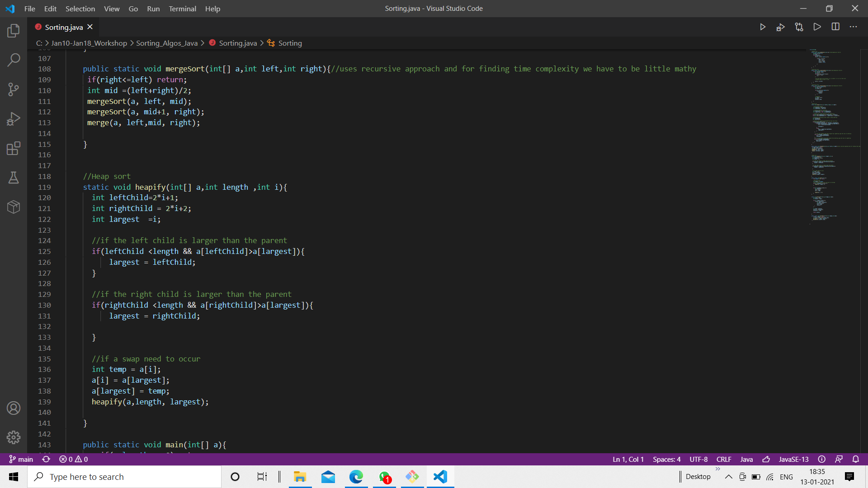Click Spaces: 4 indentation setting

666,459
